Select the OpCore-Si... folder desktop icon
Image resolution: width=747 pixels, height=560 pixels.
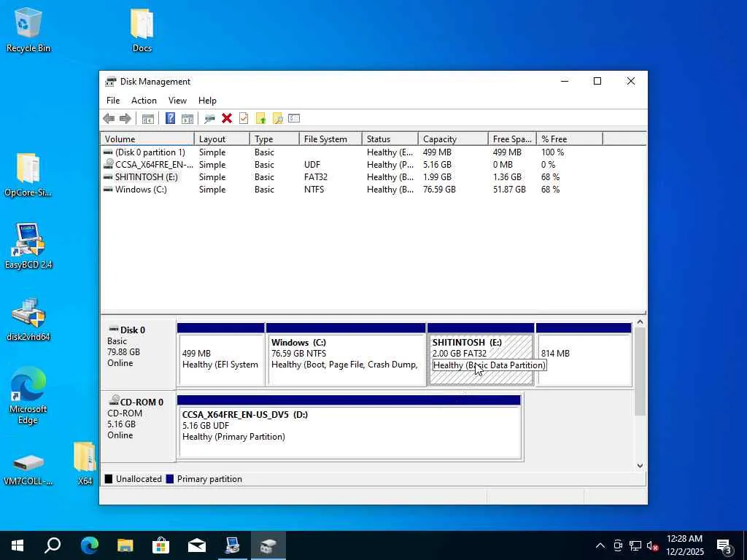pyautogui.click(x=28, y=175)
